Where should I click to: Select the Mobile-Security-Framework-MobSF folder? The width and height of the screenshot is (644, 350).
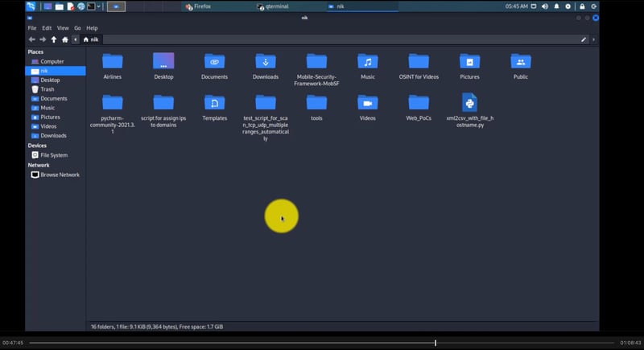(x=316, y=69)
